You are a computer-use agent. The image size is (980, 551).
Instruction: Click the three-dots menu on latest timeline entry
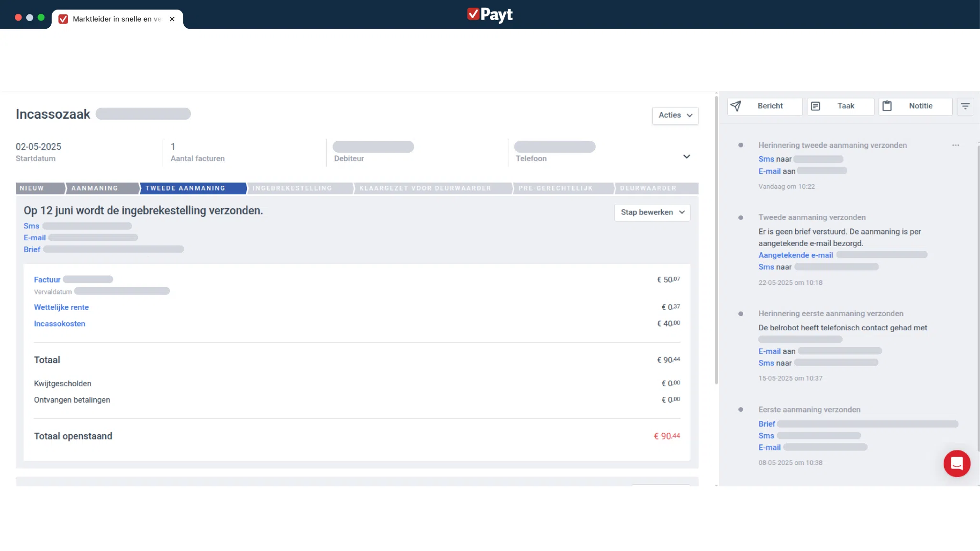click(956, 145)
